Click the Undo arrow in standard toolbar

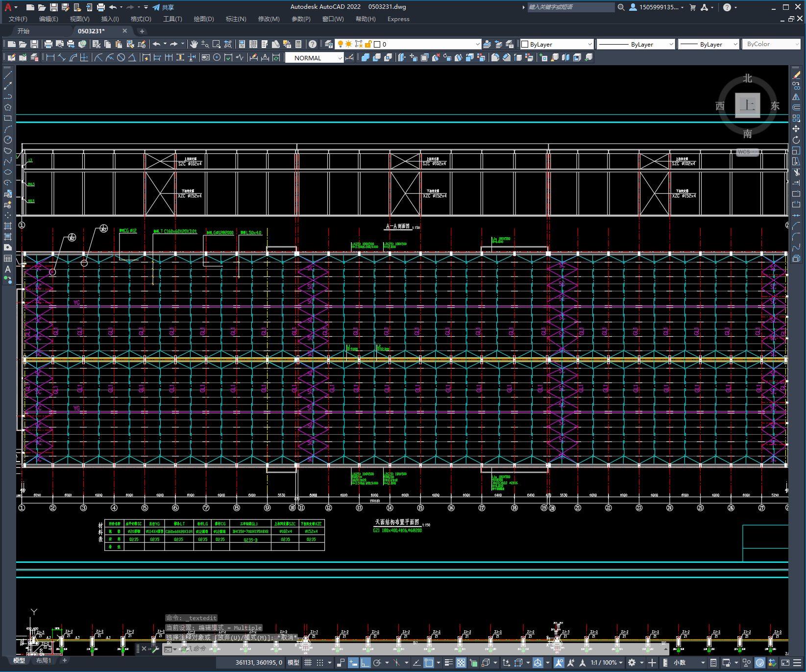pos(156,44)
